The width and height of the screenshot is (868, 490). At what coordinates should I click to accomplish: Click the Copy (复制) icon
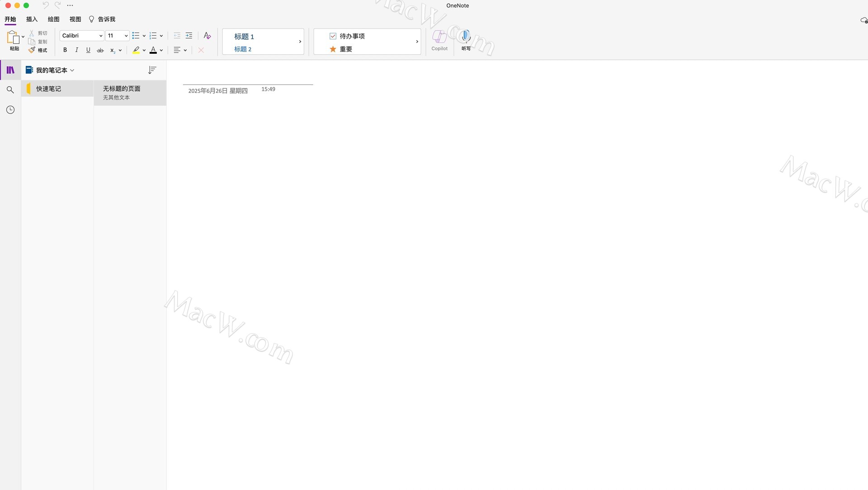click(32, 42)
